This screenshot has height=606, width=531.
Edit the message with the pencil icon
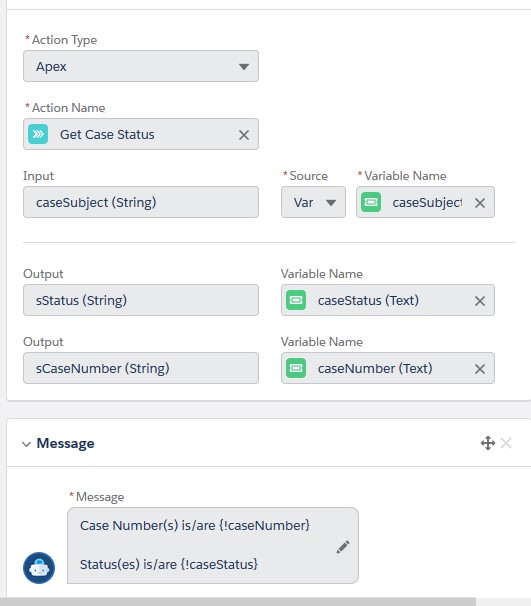[343, 547]
